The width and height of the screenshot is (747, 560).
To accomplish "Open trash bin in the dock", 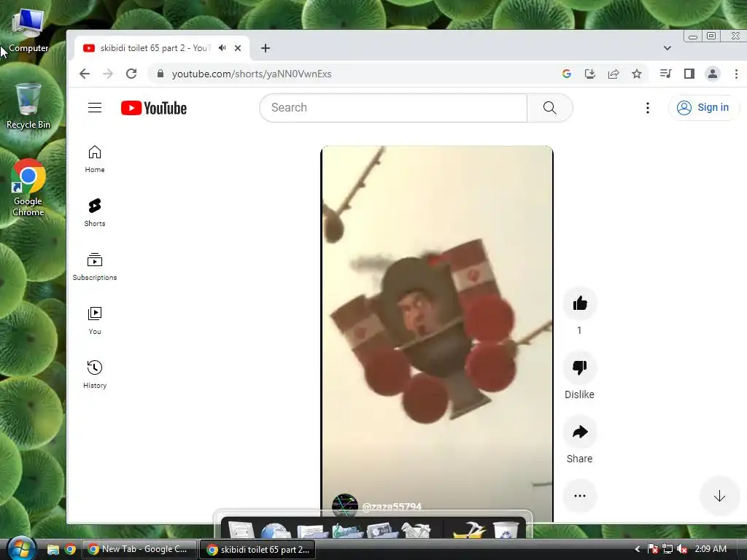I will (x=505, y=530).
